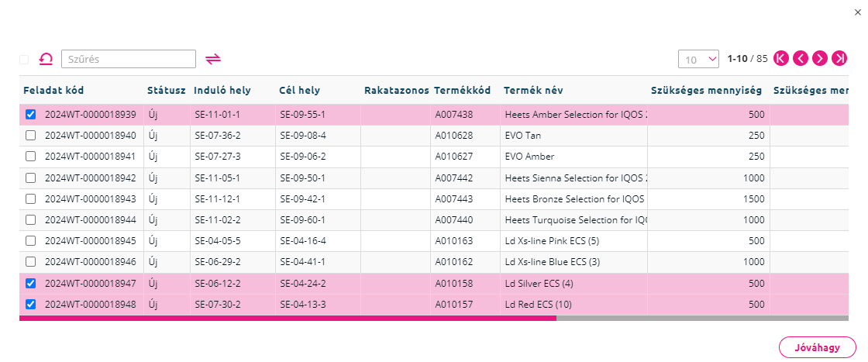Uncheck task 2024WT-0000018939 checkbox

tap(31, 115)
